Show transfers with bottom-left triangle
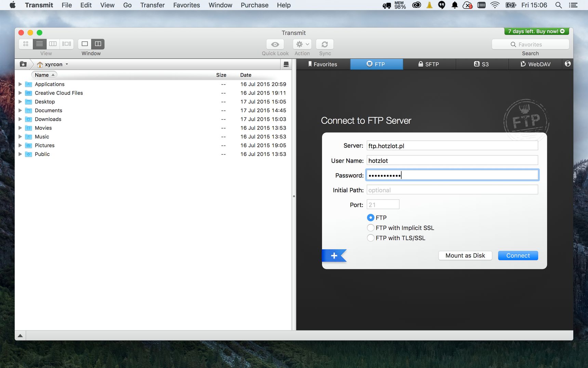Screen dimensions: 588x368 click(20, 336)
